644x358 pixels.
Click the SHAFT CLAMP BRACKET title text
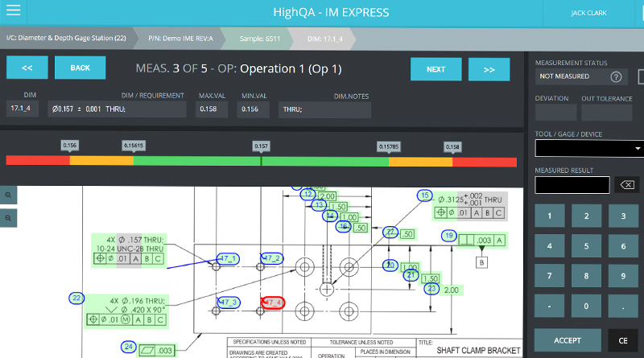tap(478, 351)
